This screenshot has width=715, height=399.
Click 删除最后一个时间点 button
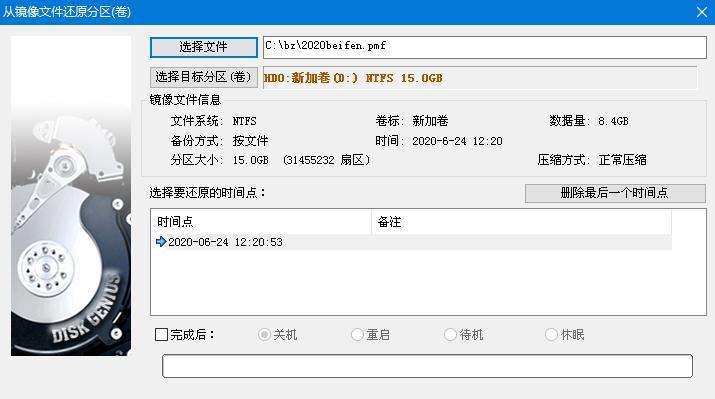pos(615,193)
